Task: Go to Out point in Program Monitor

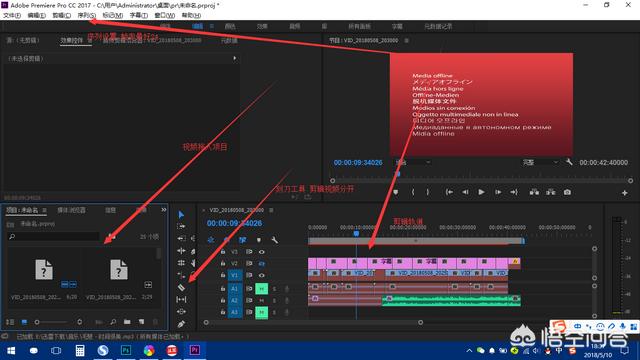Action: [x=514, y=192]
